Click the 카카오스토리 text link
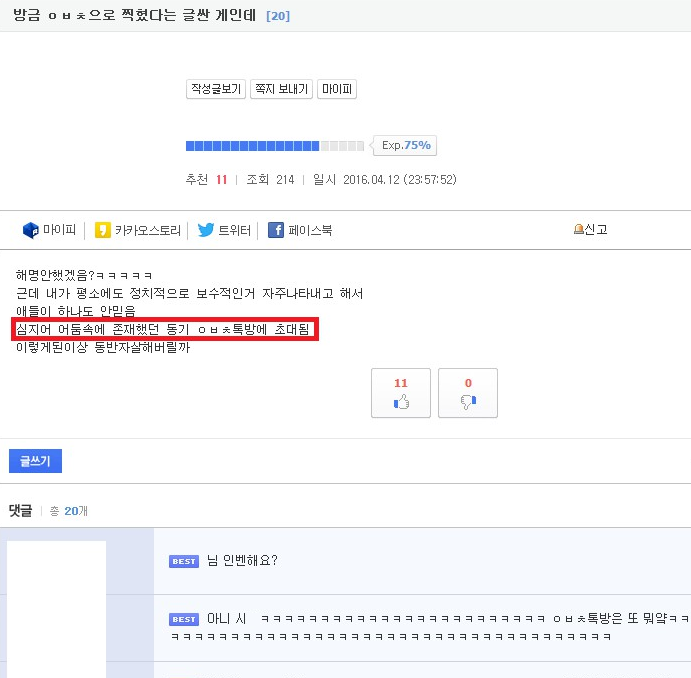This screenshot has height=678, width=691. click(148, 230)
